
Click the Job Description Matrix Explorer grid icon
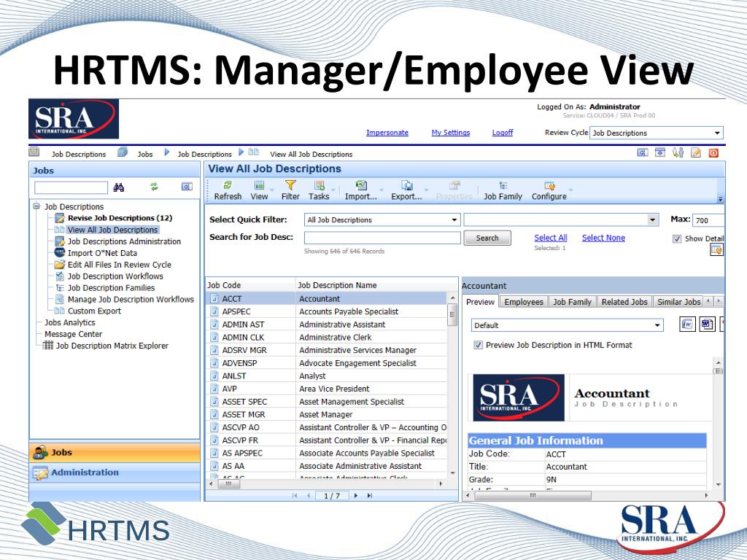48,346
